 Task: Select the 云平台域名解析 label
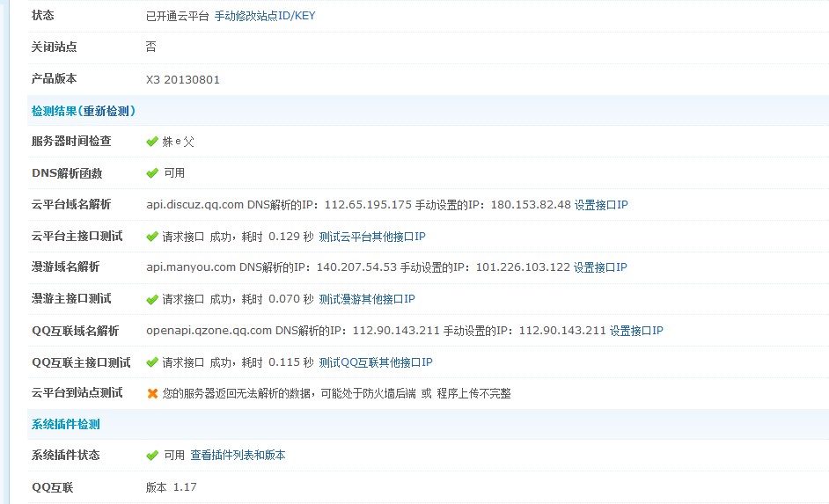(x=71, y=204)
